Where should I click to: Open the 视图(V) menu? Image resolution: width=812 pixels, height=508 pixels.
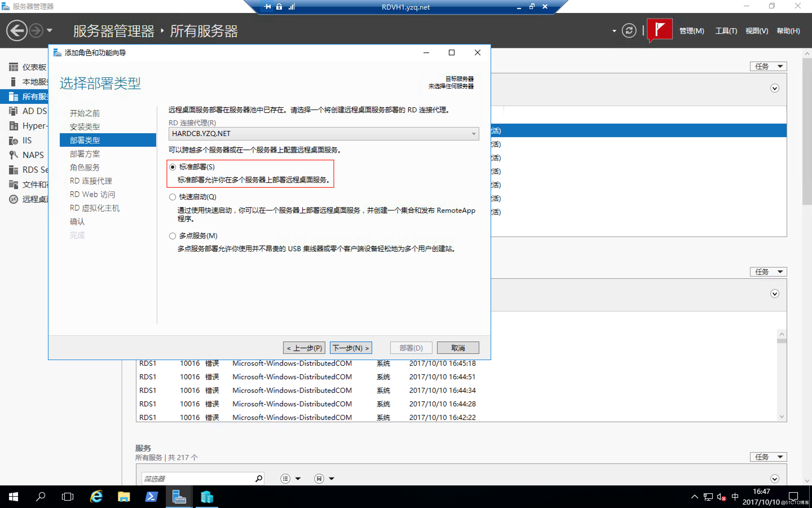[757, 31]
